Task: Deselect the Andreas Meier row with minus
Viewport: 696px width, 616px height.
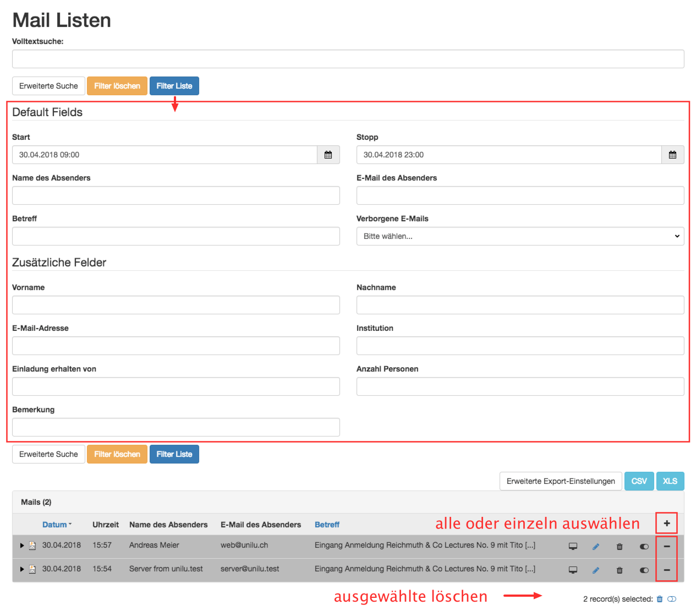Action: pos(667,547)
